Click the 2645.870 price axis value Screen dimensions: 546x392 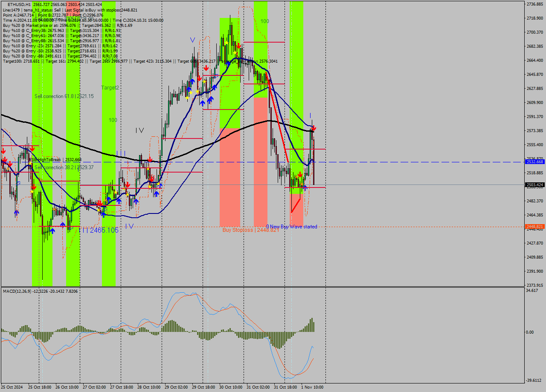[535, 74]
